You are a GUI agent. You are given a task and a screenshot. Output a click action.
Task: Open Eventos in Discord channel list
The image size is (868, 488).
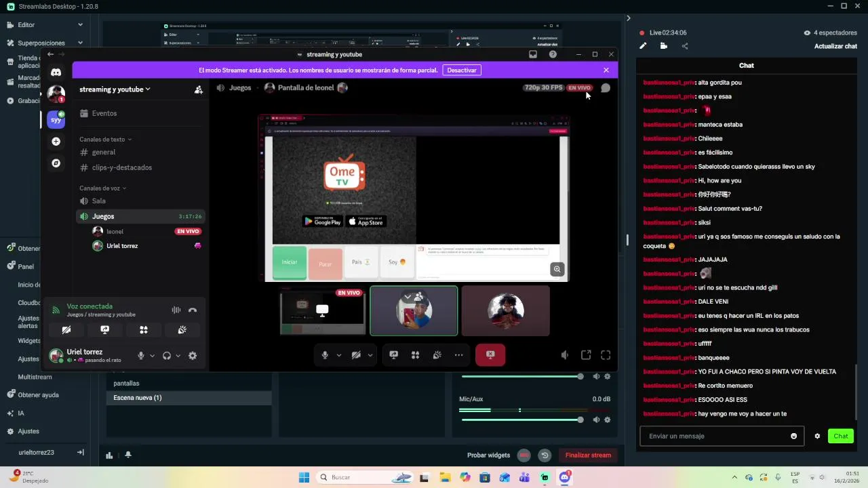140,113
